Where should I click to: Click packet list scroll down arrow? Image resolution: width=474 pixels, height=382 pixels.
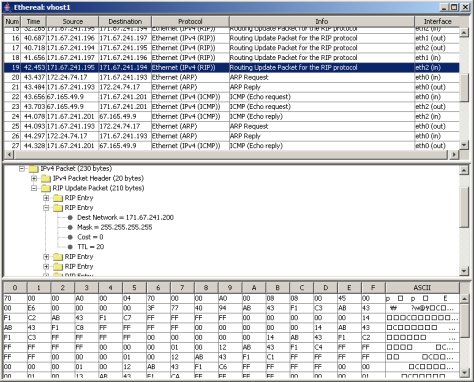click(464, 145)
